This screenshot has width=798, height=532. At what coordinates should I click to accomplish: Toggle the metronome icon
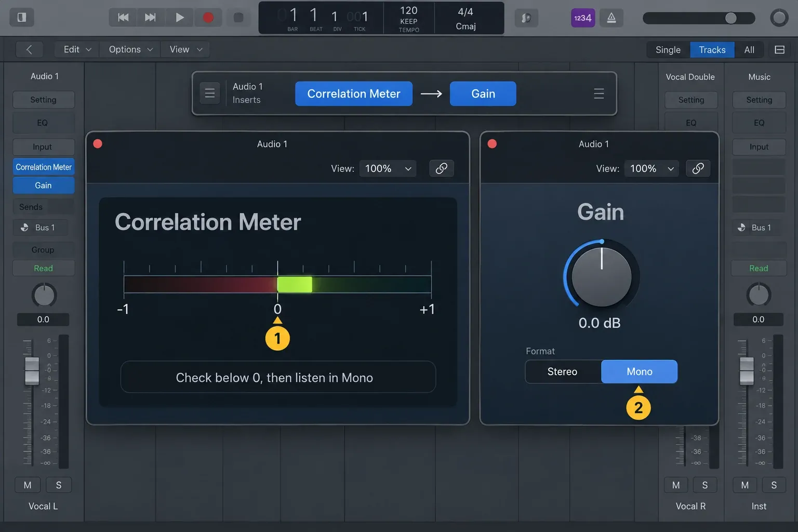[x=611, y=18]
